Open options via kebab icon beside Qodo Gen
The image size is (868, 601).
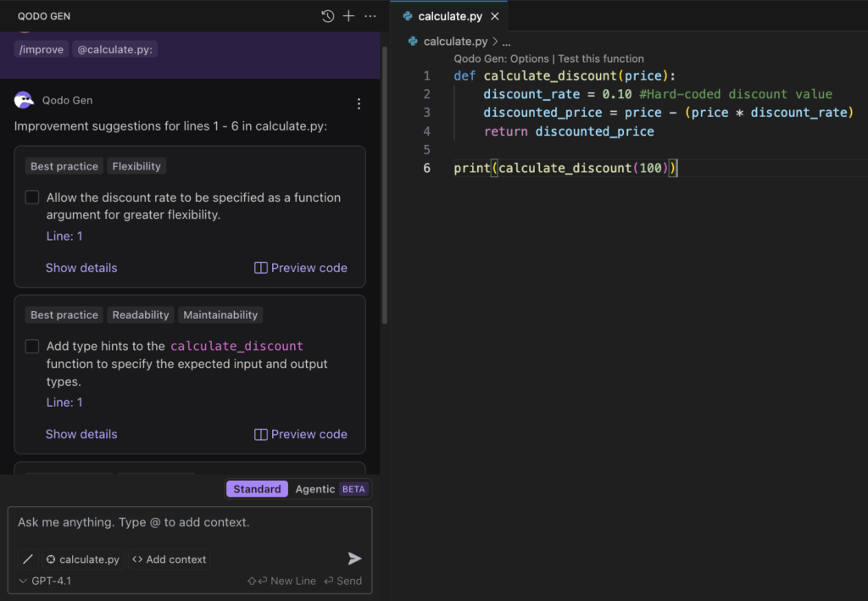(x=359, y=103)
